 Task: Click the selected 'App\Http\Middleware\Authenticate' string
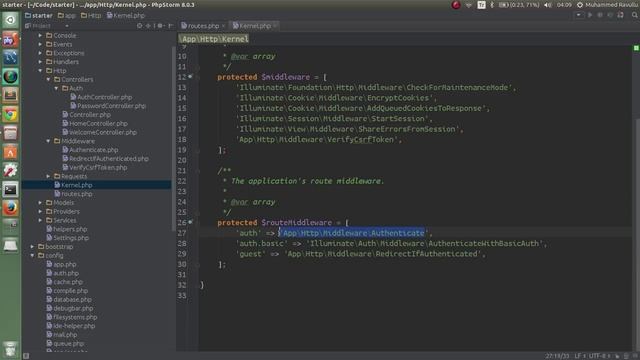pos(353,233)
